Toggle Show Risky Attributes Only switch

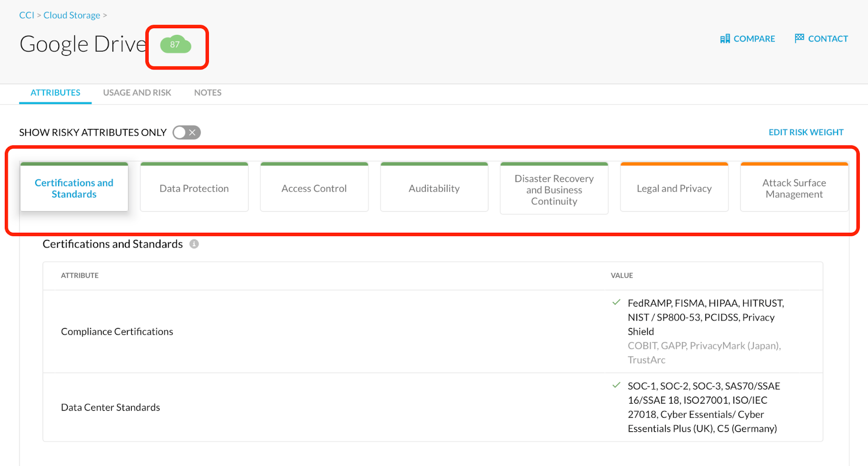point(187,132)
